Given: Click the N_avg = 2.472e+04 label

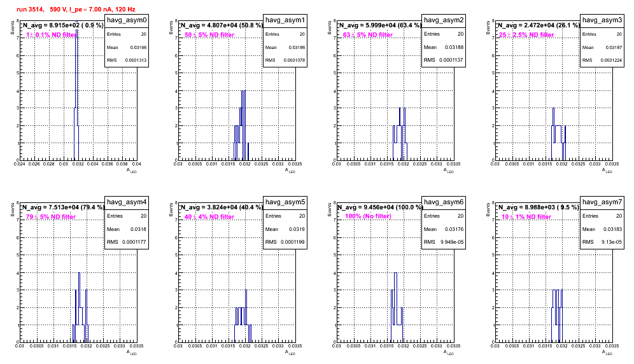Looking at the screenshot, I should click(x=539, y=25).
